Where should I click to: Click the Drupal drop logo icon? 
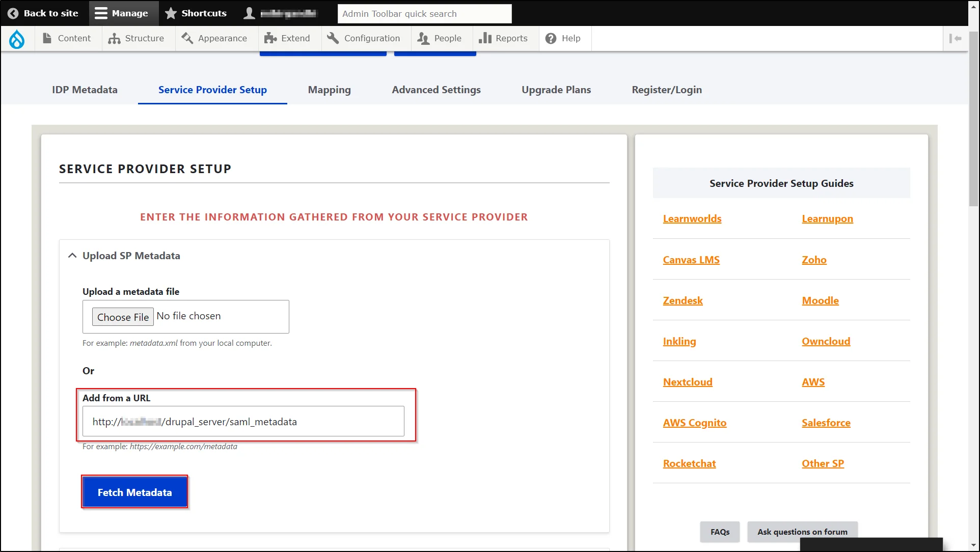pyautogui.click(x=17, y=39)
